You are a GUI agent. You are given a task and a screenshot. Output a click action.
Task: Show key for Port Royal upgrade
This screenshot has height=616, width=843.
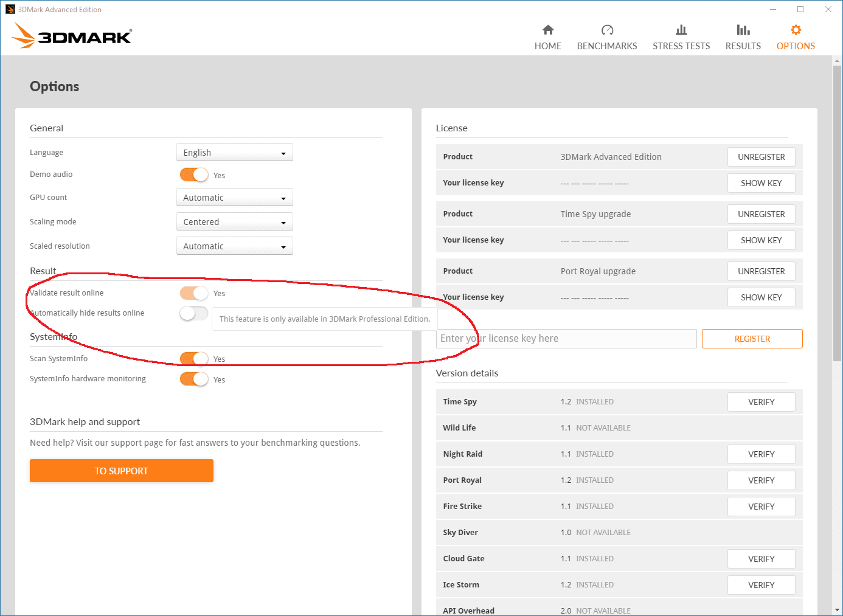point(761,297)
